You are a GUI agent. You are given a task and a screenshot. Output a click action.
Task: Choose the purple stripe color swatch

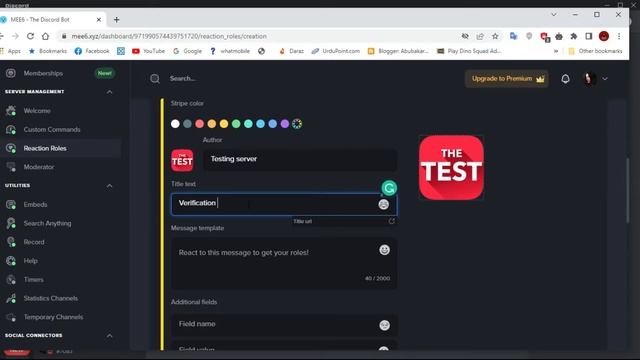pos(285,124)
